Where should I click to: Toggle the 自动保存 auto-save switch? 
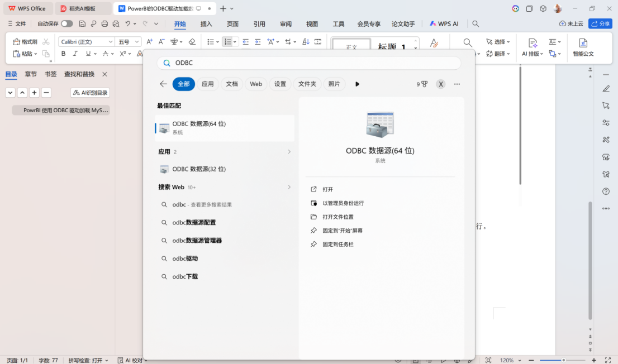coord(67,23)
